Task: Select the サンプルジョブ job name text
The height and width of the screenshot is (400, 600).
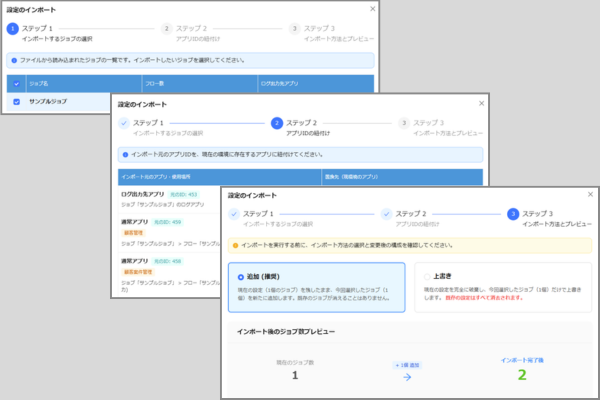Action: 48,101
